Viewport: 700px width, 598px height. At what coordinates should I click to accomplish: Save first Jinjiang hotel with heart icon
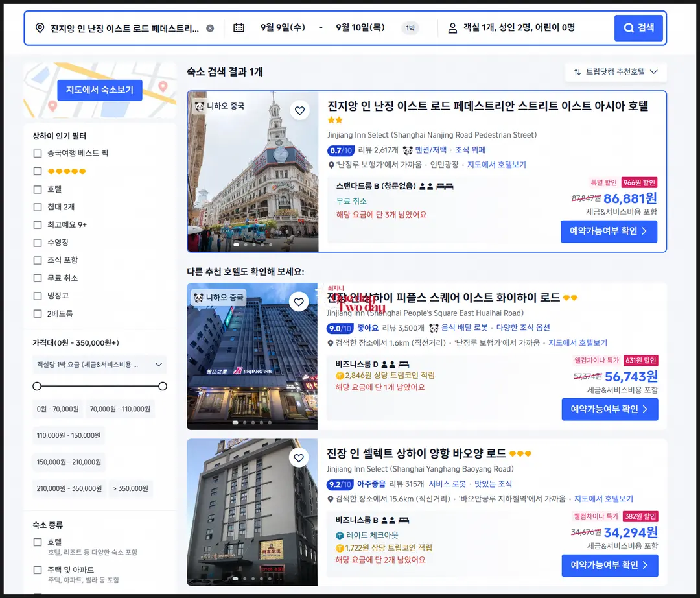pyautogui.click(x=299, y=110)
